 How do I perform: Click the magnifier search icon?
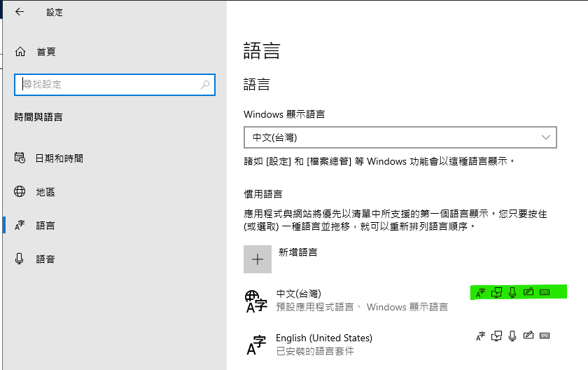pyautogui.click(x=205, y=84)
